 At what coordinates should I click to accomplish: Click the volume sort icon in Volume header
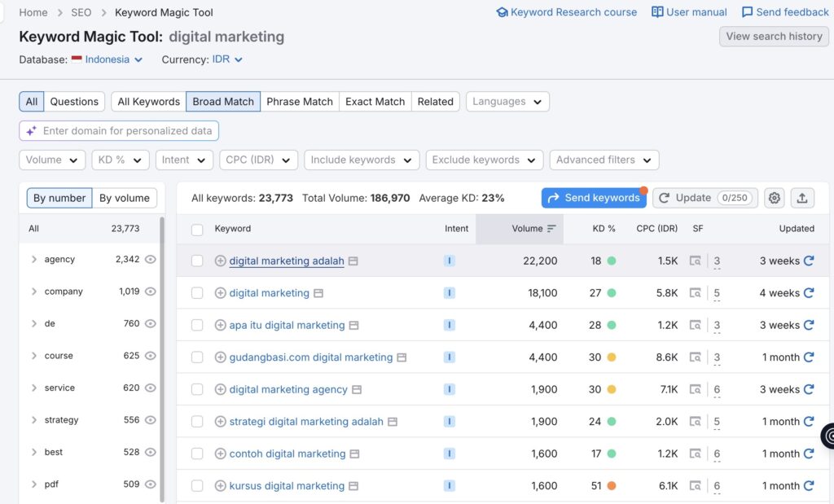point(551,229)
